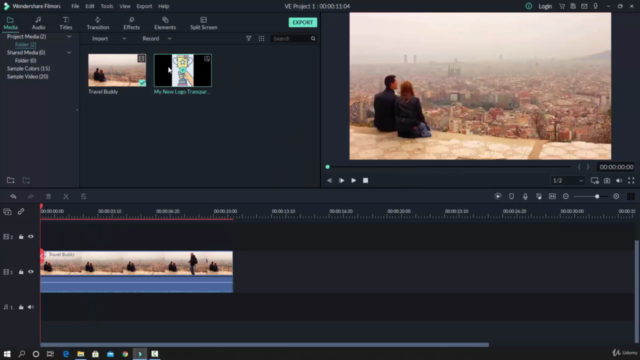Toggle the auto ripple link icon
The image size is (640, 360).
tap(21, 211)
